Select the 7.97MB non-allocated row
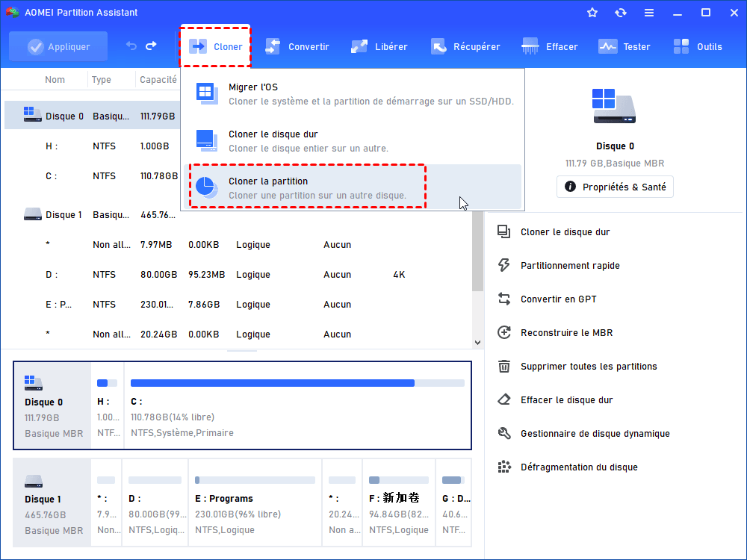The height and width of the screenshot is (560, 747). coord(238,245)
